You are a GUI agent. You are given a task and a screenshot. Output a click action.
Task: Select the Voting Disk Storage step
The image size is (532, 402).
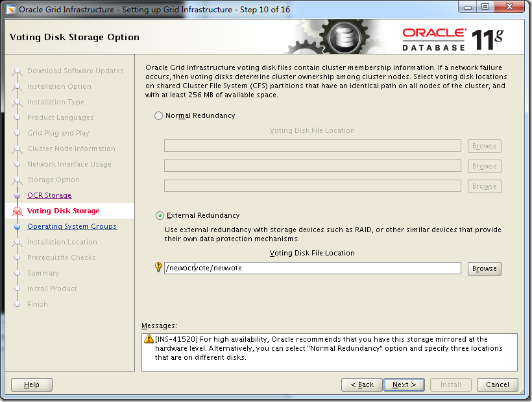(x=64, y=211)
